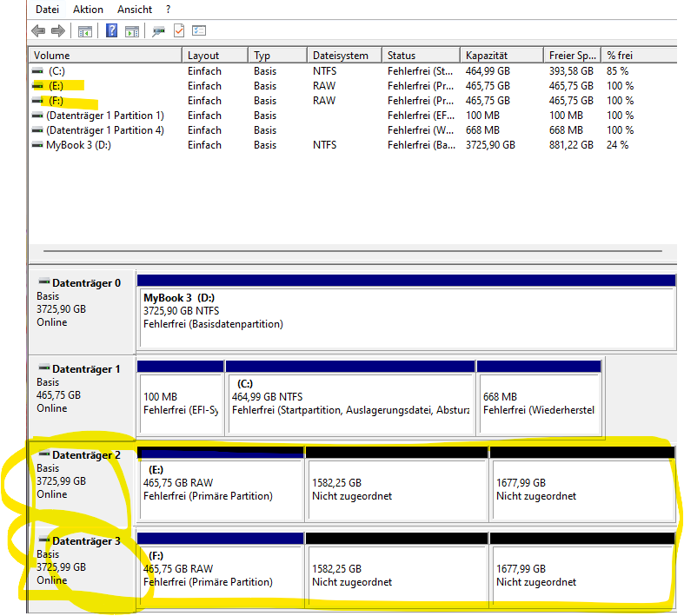Viewport: 684px width, 616px height.
Task: Select the (E:) 465,75 GB RAW partition block
Action: click(x=221, y=484)
